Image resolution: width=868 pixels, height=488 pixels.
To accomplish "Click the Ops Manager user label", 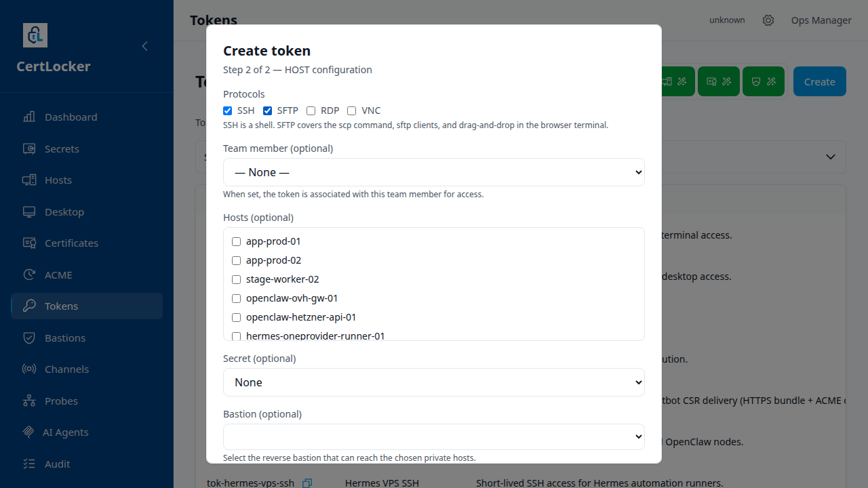I will [821, 20].
